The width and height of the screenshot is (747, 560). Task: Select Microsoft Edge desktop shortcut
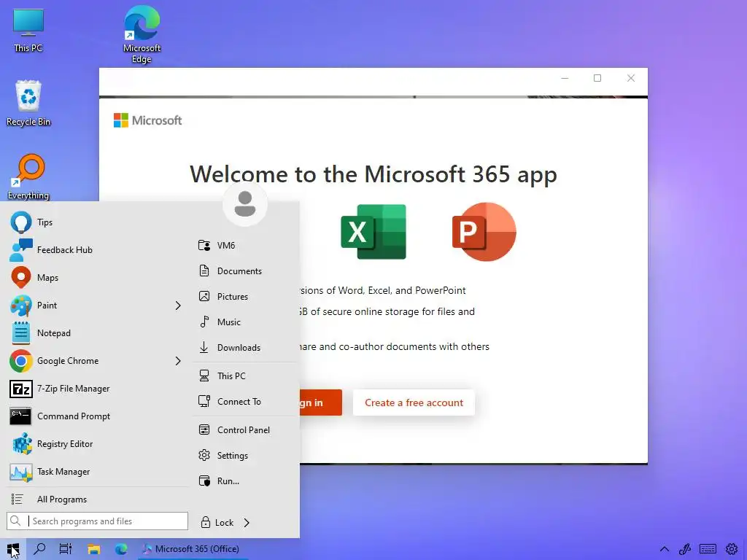click(142, 34)
